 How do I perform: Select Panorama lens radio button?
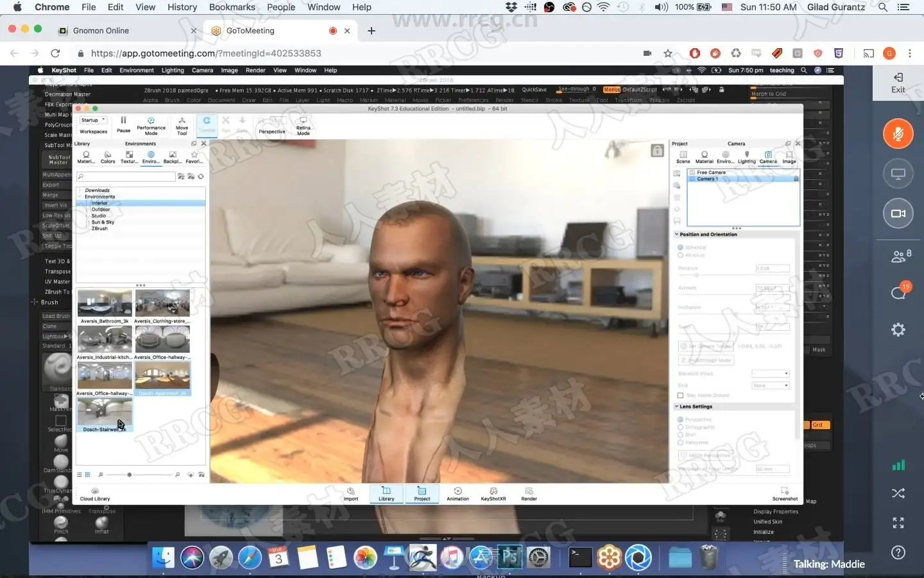click(680, 442)
